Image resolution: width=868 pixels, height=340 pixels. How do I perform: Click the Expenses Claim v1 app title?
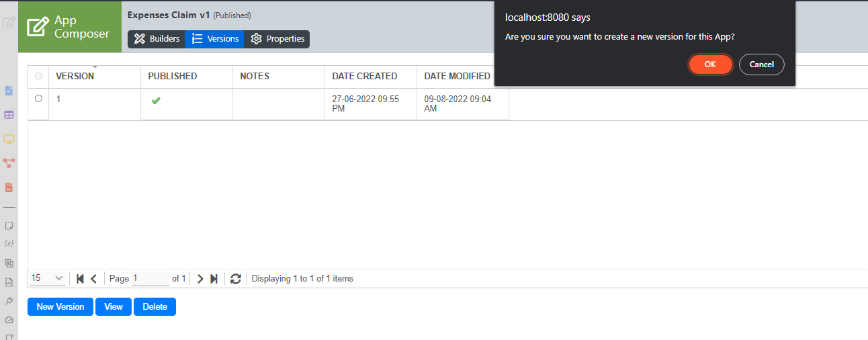(169, 15)
